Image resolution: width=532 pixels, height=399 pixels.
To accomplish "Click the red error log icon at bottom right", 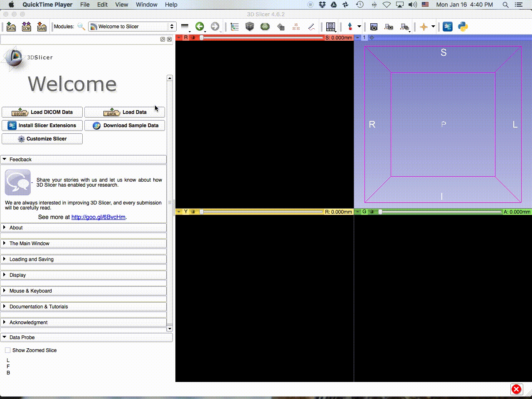I will tap(516, 389).
